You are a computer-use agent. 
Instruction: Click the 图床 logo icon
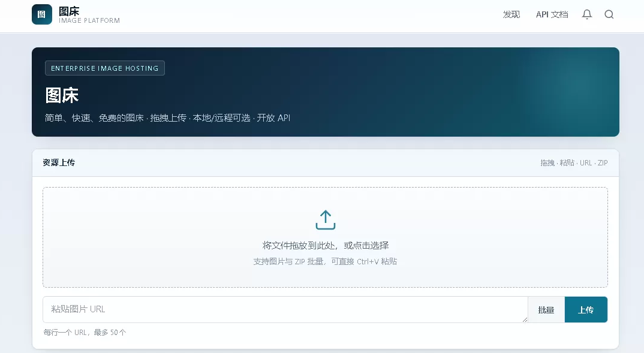coord(42,14)
